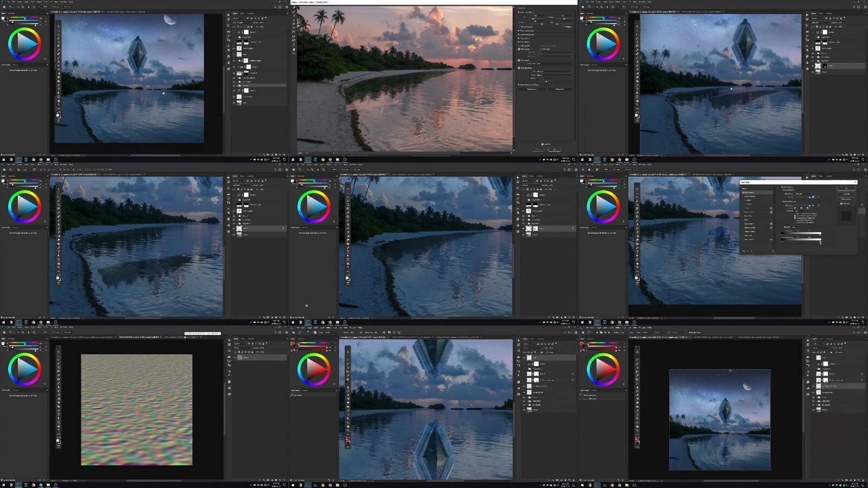This screenshot has height=488, width=868.
Task: Toggle the Preview checkbox in the Layer Style dialog
Action: click(841, 204)
